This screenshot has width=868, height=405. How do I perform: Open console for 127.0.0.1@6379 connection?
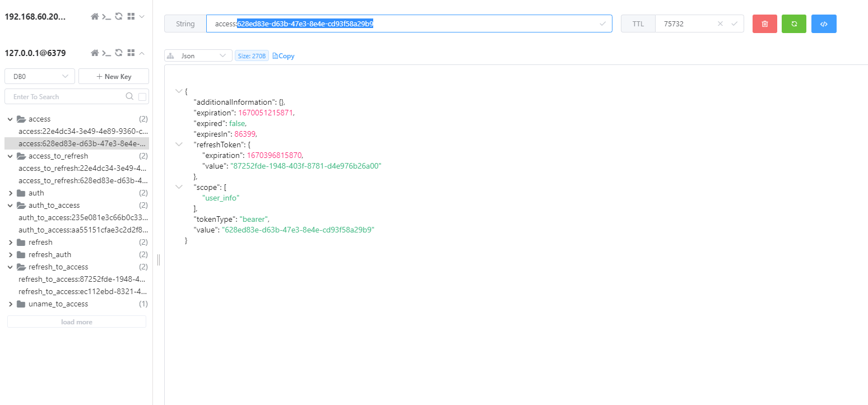click(x=106, y=53)
